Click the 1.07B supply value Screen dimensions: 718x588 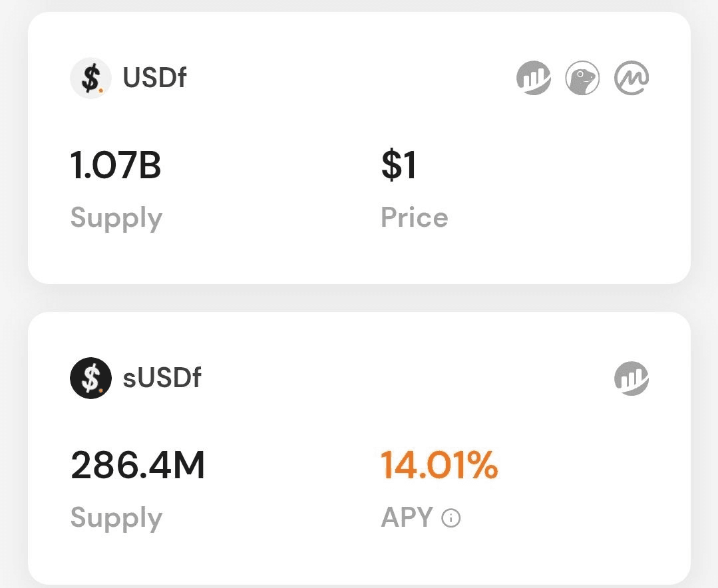[115, 165]
